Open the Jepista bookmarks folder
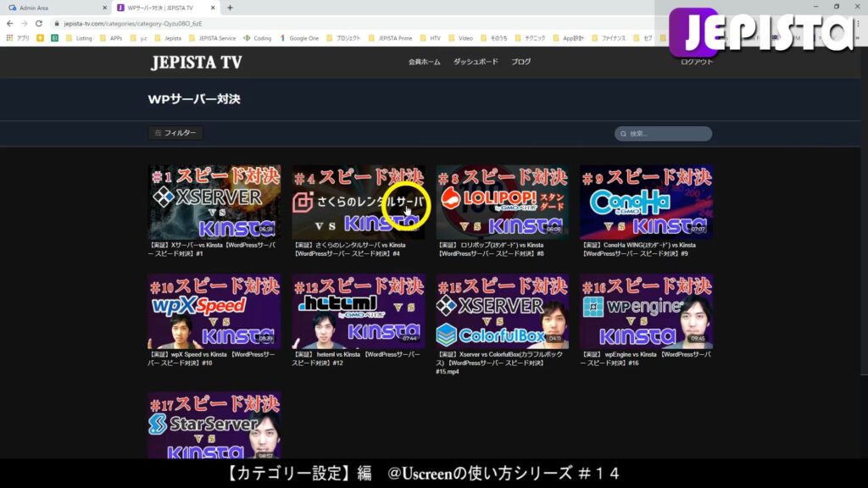The width and height of the screenshot is (868, 488). click(x=168, y=38)
